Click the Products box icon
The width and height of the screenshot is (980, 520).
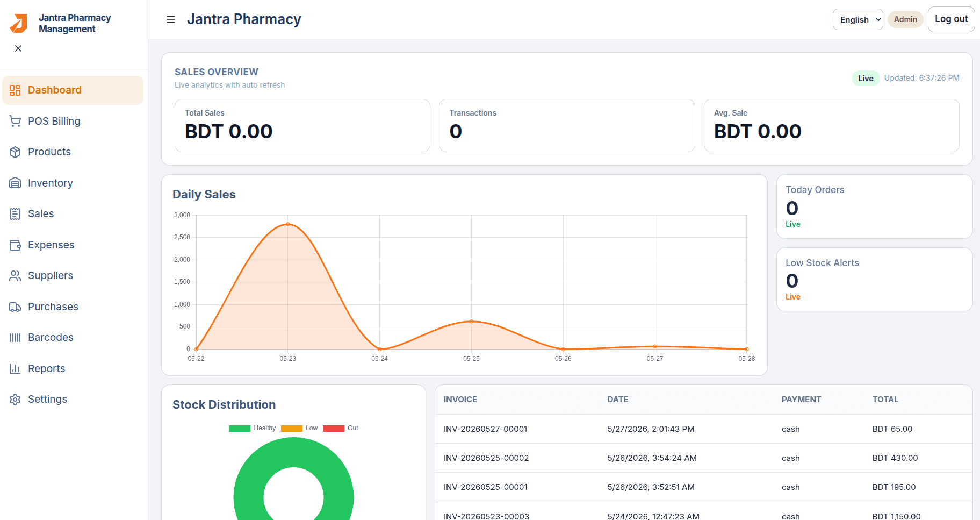click(15, 152)
